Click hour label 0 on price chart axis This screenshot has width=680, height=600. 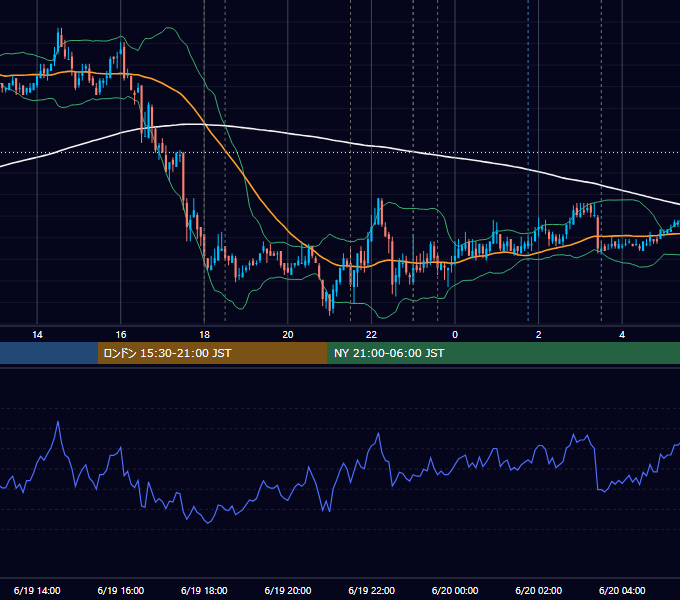455,335
